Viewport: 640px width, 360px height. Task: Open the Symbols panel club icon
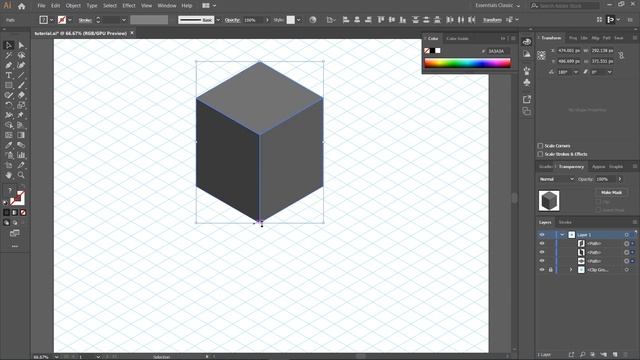[x=527, y=83]
